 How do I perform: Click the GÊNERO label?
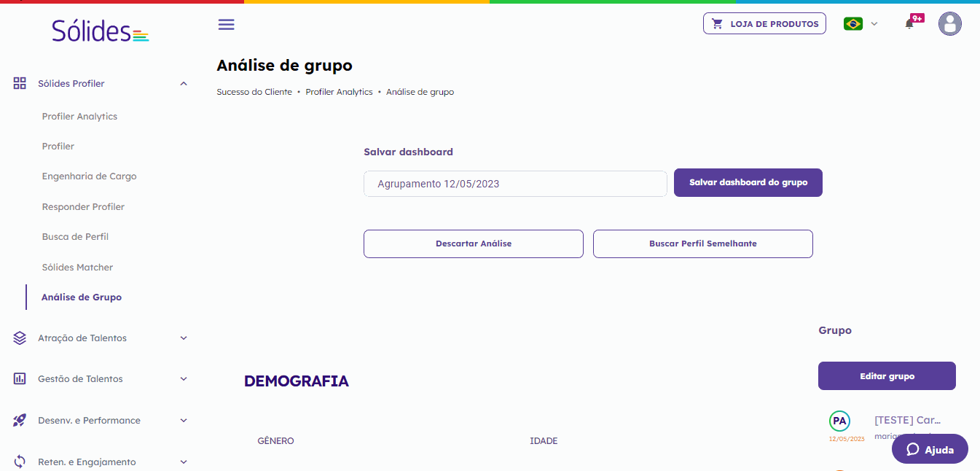[x=276, y=441]
